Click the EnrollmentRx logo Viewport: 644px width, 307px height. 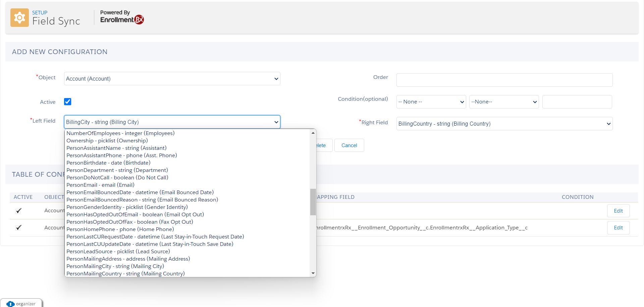pos(122,20)
